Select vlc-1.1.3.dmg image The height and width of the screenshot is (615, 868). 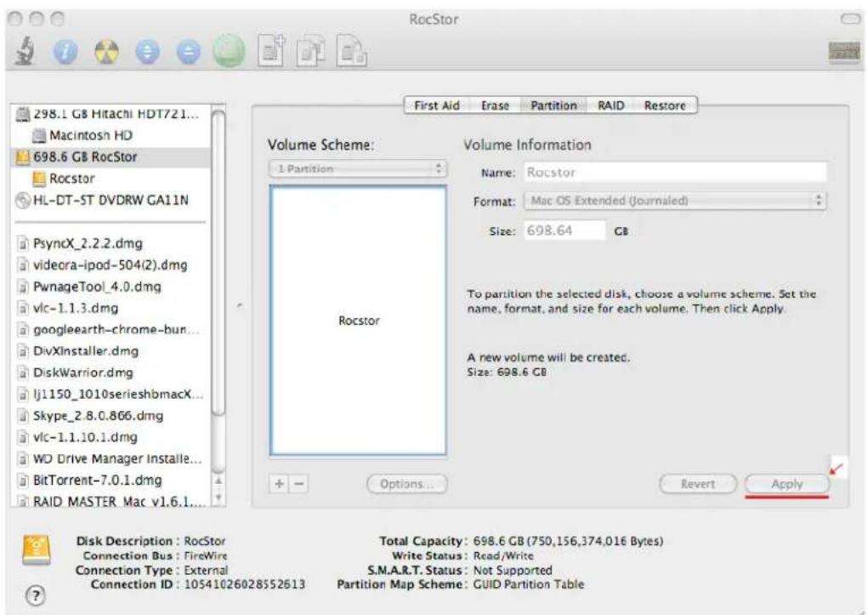111,308
